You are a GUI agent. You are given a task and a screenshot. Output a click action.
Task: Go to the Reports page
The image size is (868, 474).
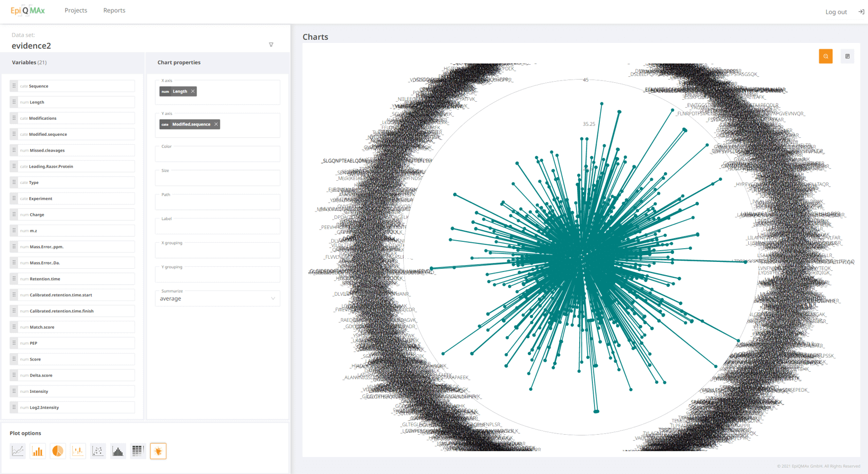tap(114, 11)
